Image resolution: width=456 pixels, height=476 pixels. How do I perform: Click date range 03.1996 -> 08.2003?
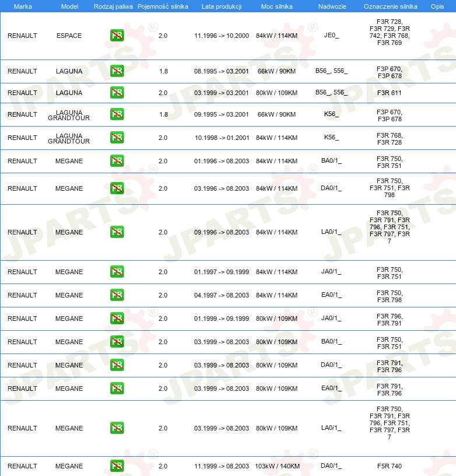(x=222, y=188)
